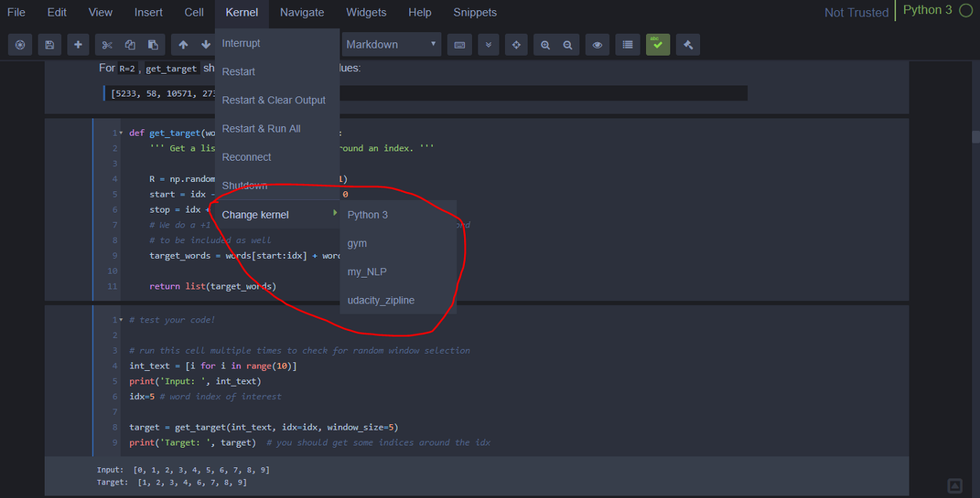Close the open Kernel menu

click(241, 13)
